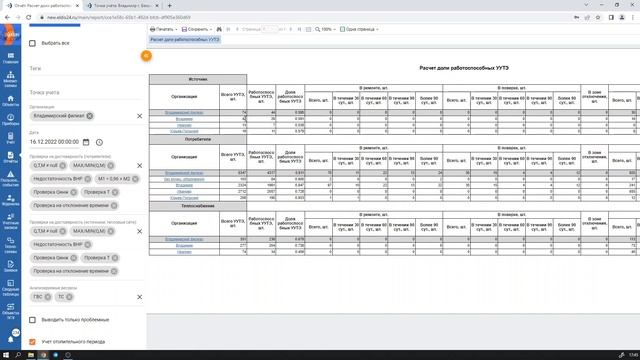Open the Теги dropdown field
This screenshot has height=360, width=640.
tap(86, 69)
